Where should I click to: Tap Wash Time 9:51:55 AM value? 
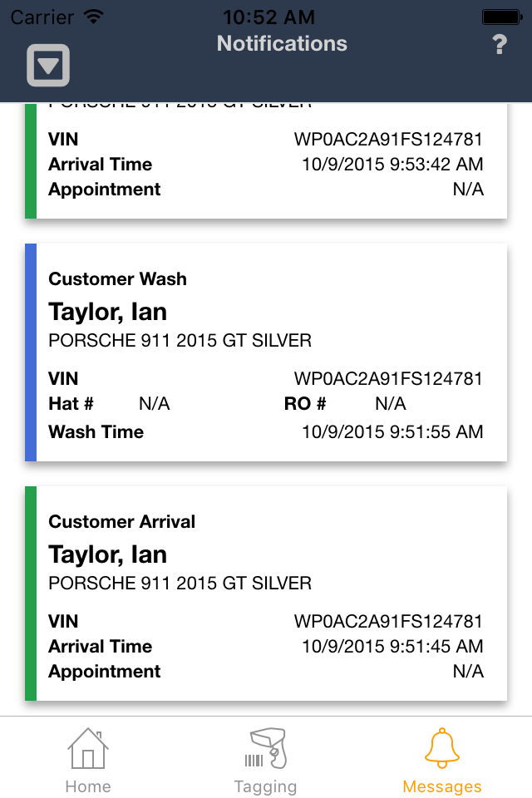point(392,432)
